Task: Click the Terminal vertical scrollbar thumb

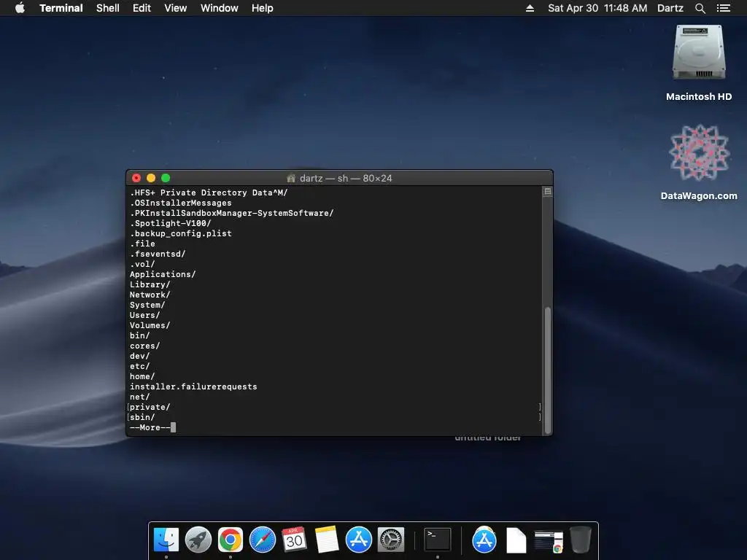Action: (548, 370)
